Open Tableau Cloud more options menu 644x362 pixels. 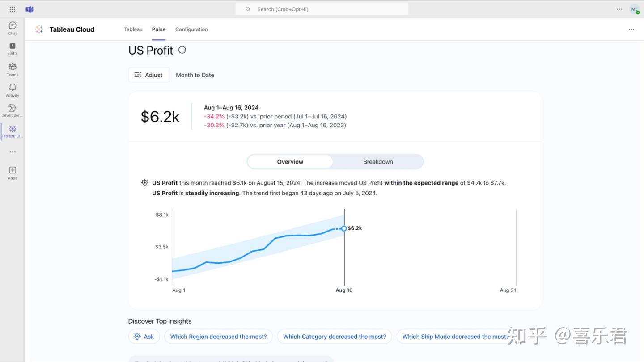[x=631, y=29]
